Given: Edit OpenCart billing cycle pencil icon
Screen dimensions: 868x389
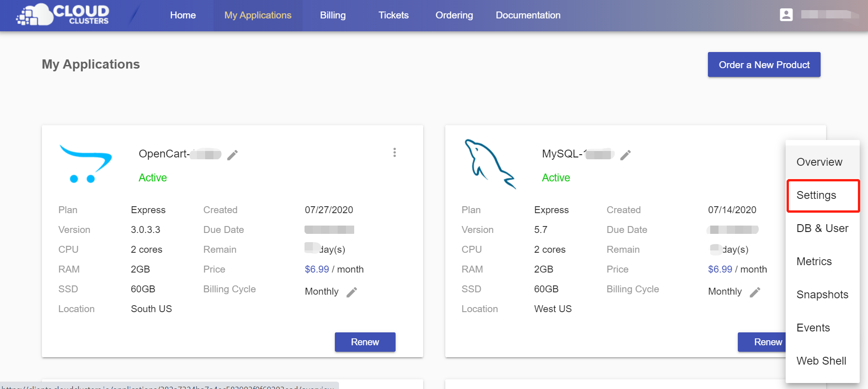Looking at the screenshot, I should coord(352,292).
